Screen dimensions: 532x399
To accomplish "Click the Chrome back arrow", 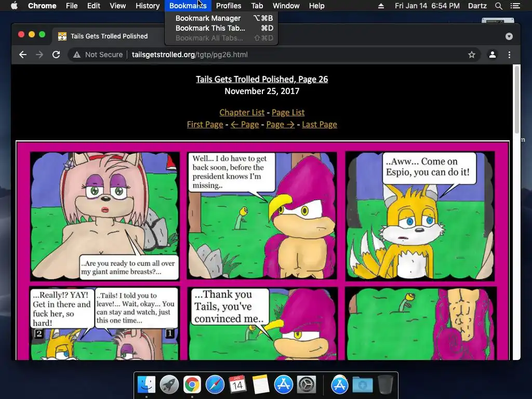I will coord(23,55).
